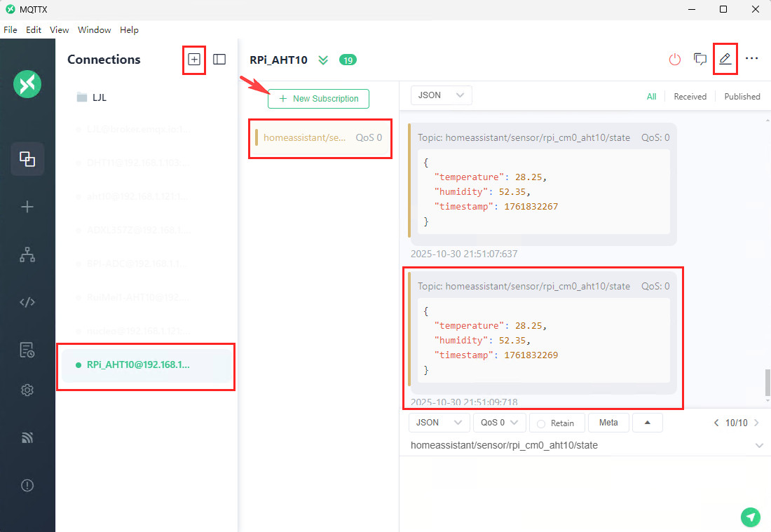Image resolution: width=771 pixels, height=532 pixels.
Task: Toggle the Retain radio option
Action: (541, 423)
